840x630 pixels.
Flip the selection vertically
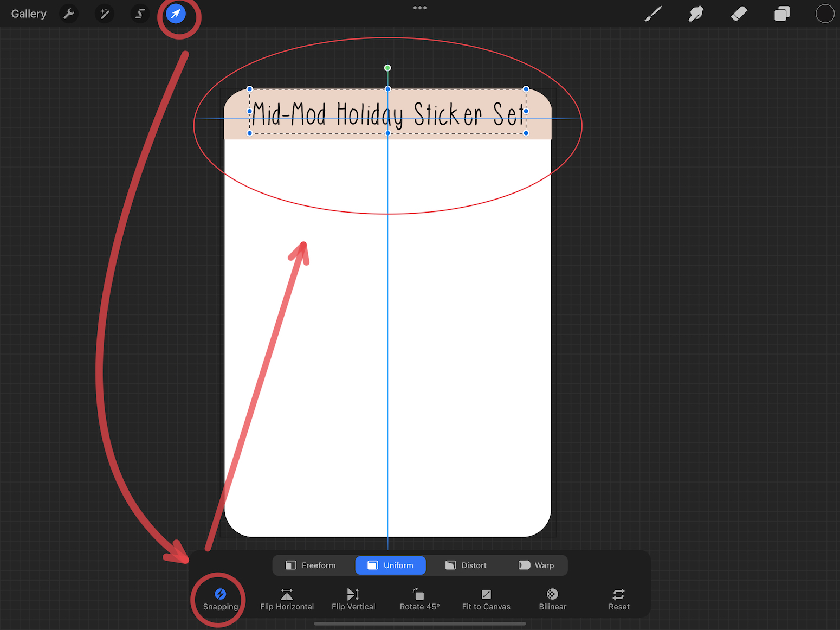[353, 599]
